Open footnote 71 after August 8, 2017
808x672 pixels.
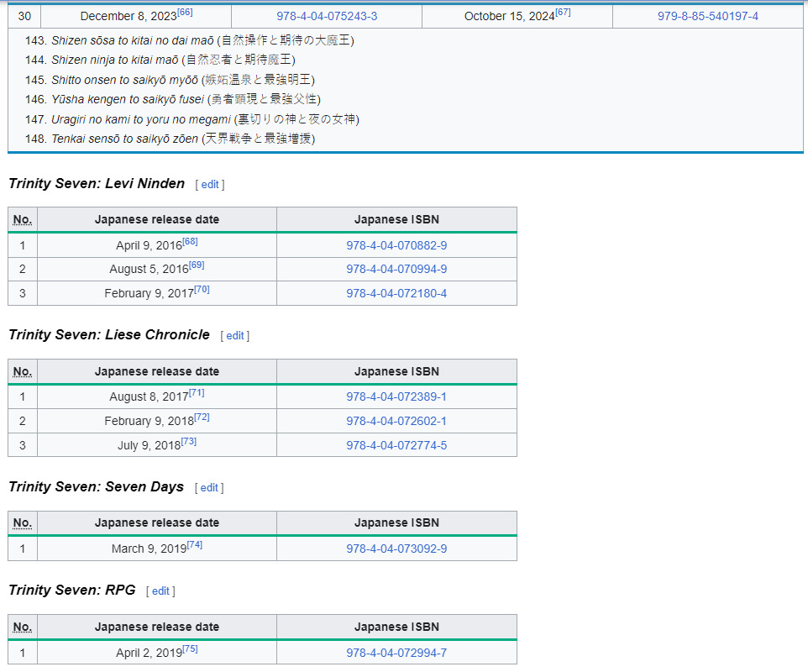click(196, 392)
